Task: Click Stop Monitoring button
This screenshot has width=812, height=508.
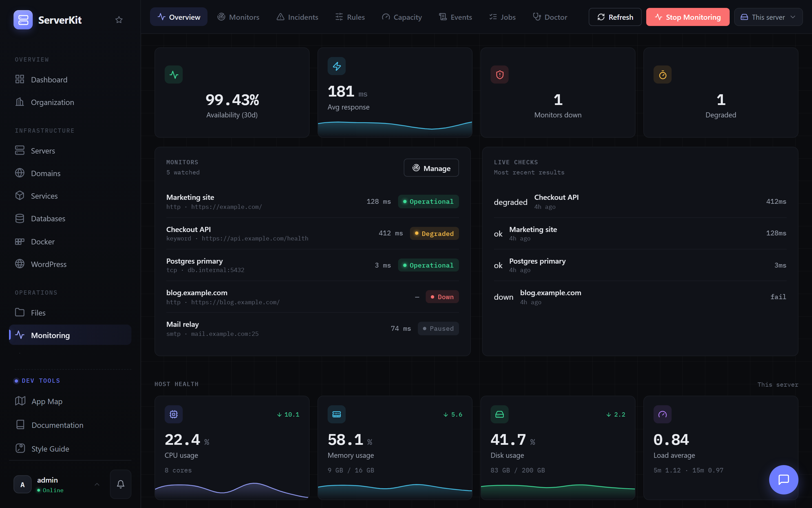Action: 688,17
